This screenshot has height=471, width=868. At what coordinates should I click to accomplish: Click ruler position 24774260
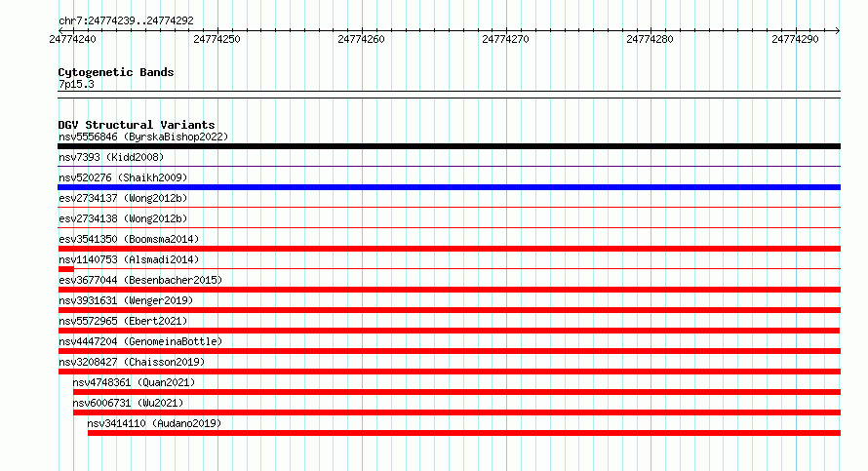pyautogui.click(x=361, y=39)
